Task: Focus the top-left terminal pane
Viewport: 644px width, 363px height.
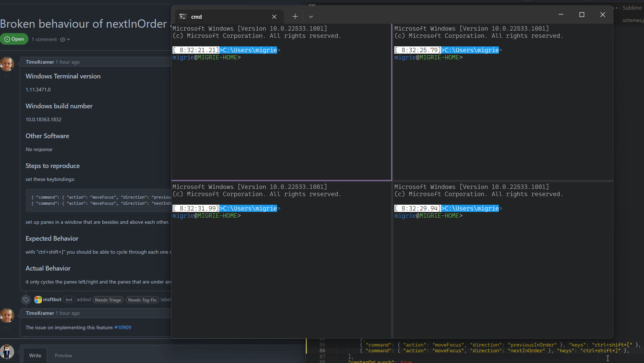Action: coord(281,102)
